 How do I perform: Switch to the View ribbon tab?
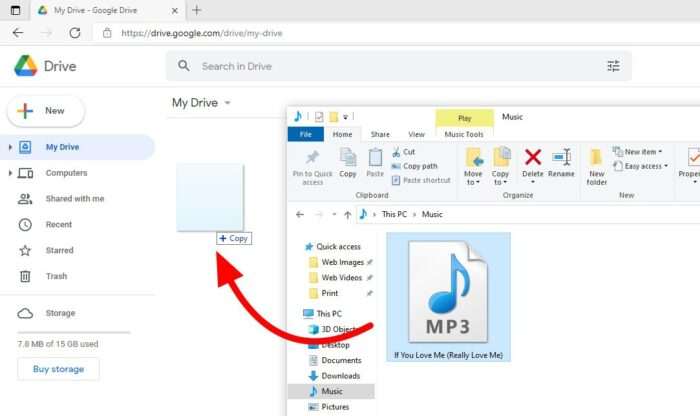[416, 134]
